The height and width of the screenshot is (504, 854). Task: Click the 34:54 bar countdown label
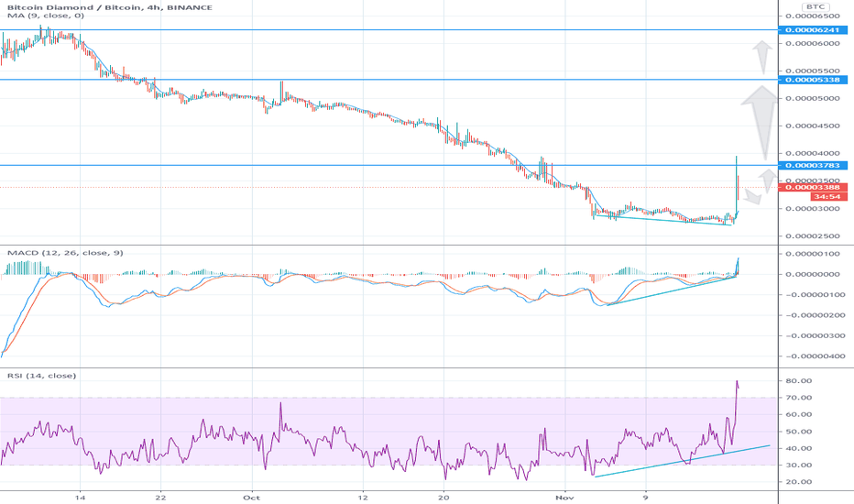click(x=827, y=197)
